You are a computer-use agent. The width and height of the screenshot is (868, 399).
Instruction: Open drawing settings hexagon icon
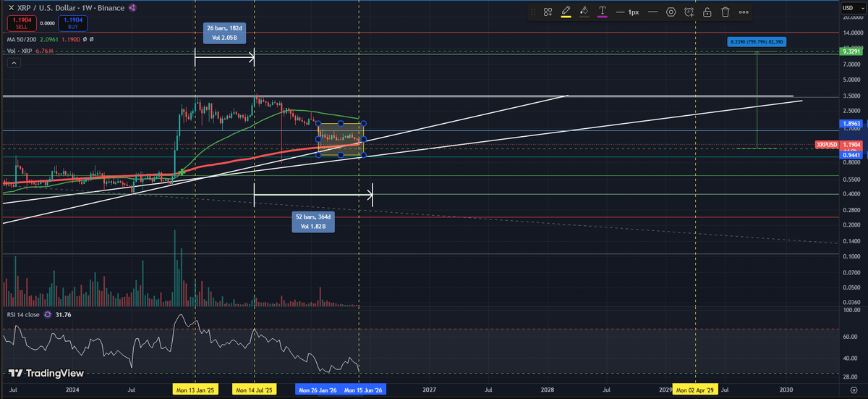(671, 12)
